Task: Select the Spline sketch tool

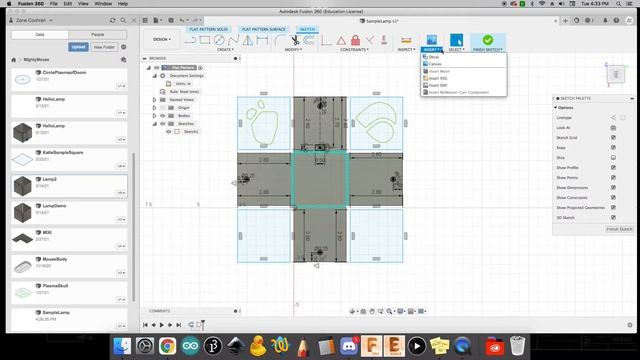Action: click(x=233, y=40)
